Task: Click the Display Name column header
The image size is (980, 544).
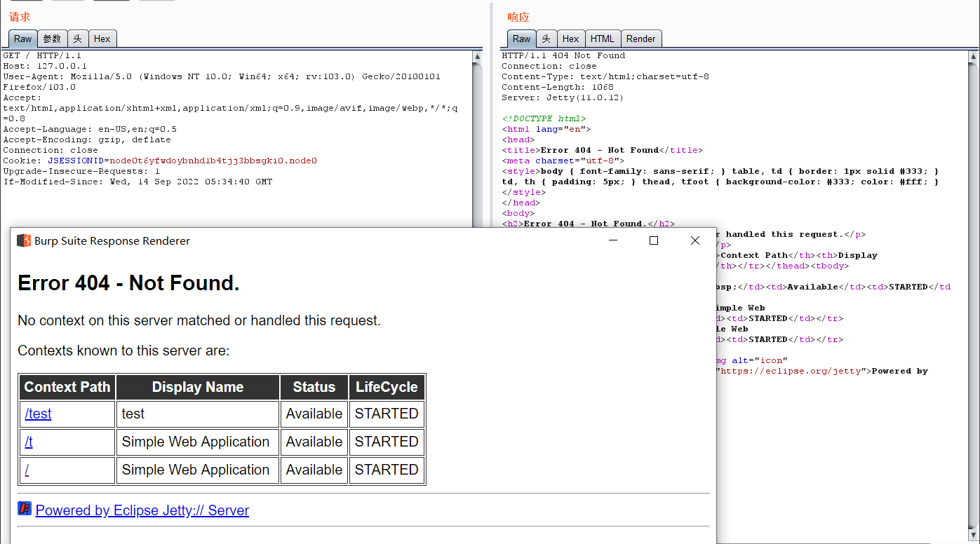Action: (198, 387)
